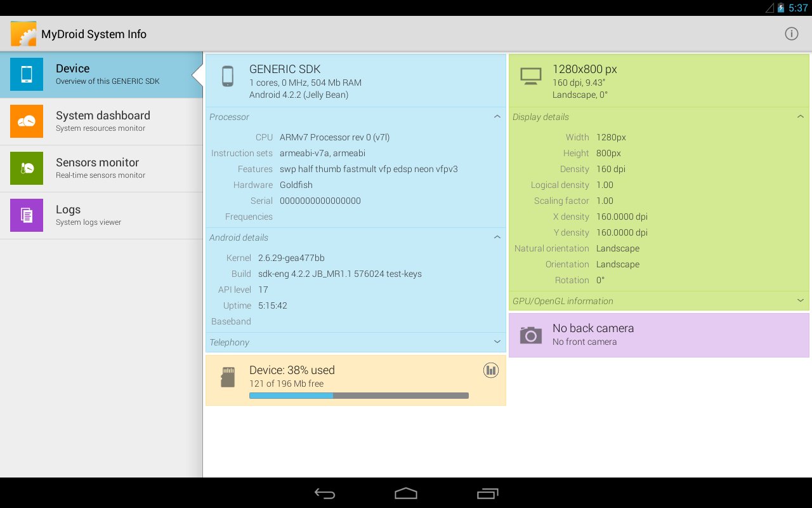Click the Y density value '160.0000 dpi'
The image size is (812, 508).
point(622,232)
